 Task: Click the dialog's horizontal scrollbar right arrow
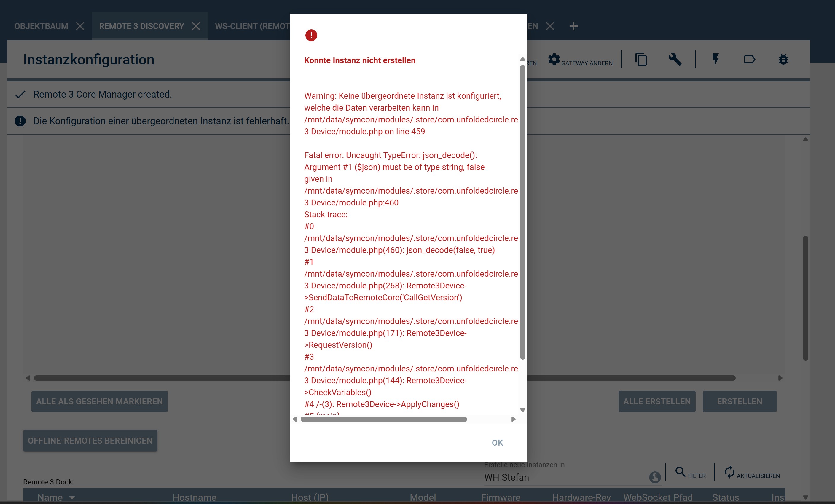tap(513, 419)
